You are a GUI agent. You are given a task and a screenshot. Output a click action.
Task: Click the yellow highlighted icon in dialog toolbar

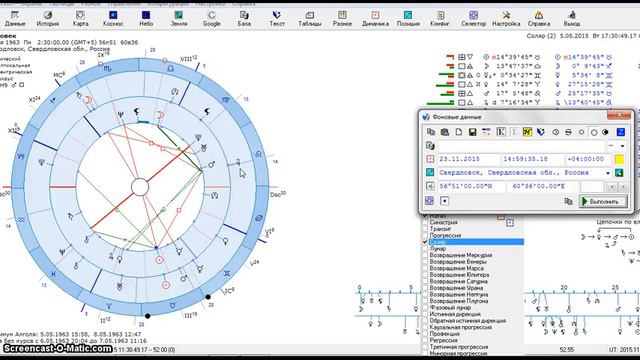coord(527,132)
